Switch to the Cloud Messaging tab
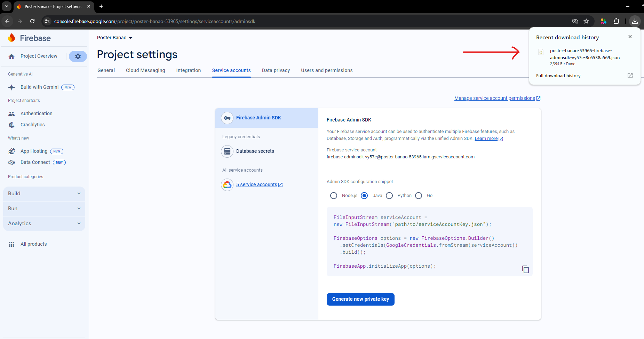Screen dimensions: 644x339 tap(145, 70)
